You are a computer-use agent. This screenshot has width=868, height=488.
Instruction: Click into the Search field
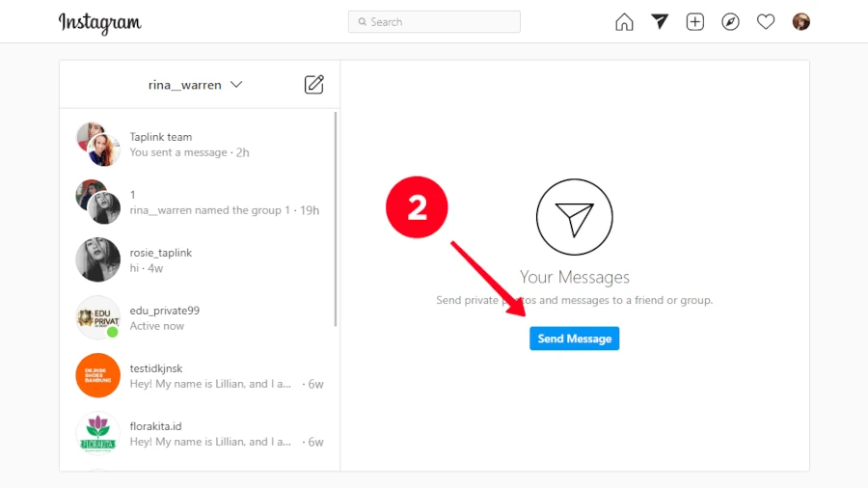coord(434,21)
